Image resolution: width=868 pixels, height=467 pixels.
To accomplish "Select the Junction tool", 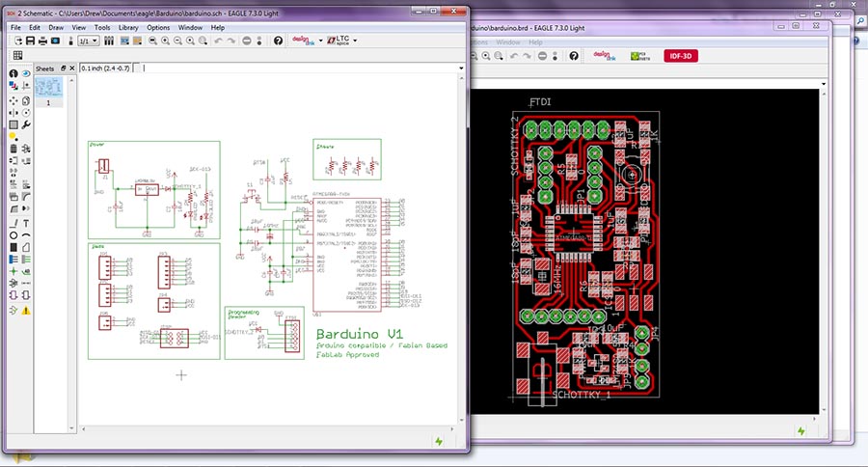I will pyautogui.click(x=14, y=271).
